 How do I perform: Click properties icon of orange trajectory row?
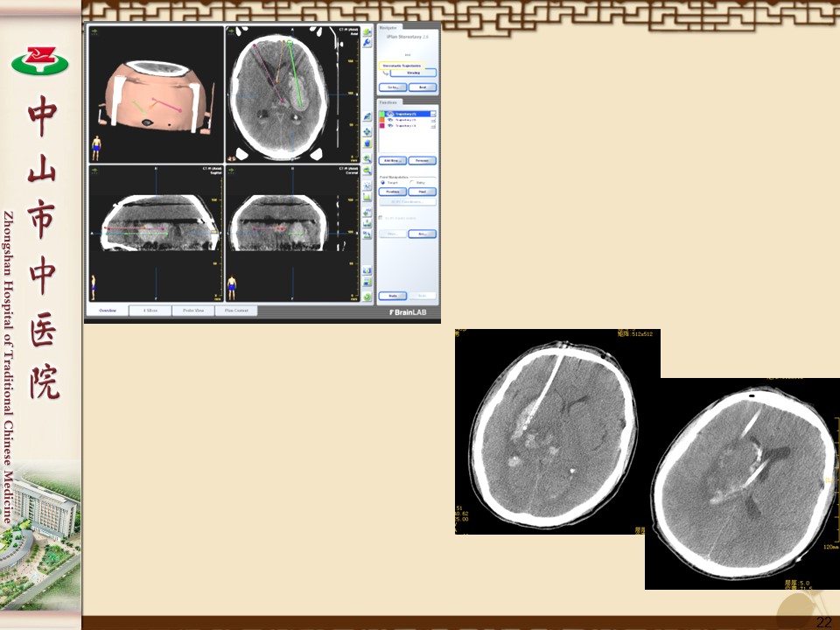point(433,120)
